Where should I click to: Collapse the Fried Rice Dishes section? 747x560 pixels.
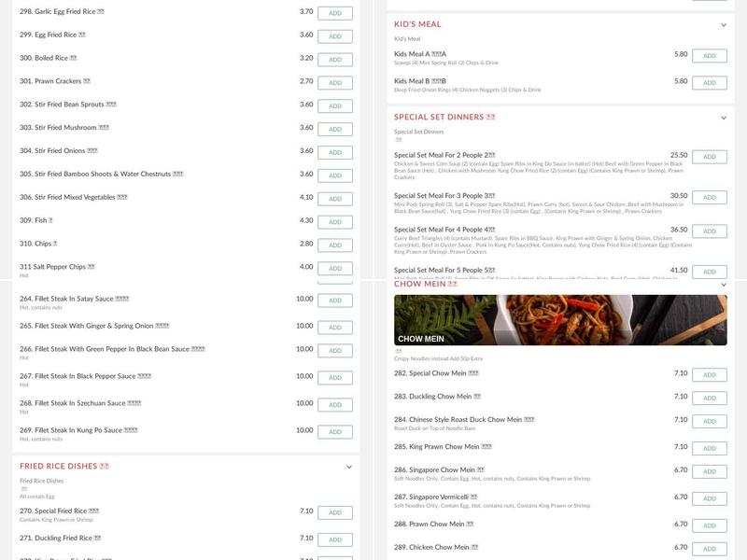pos(349,467)
